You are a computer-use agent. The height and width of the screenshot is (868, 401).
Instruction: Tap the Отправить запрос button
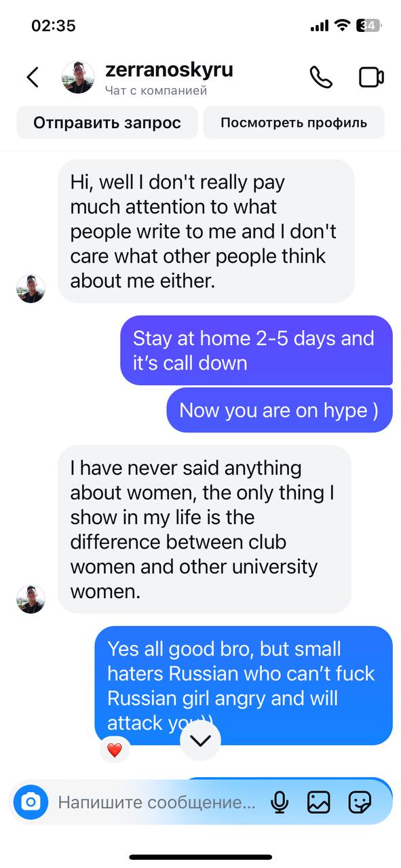coord(107,123)
